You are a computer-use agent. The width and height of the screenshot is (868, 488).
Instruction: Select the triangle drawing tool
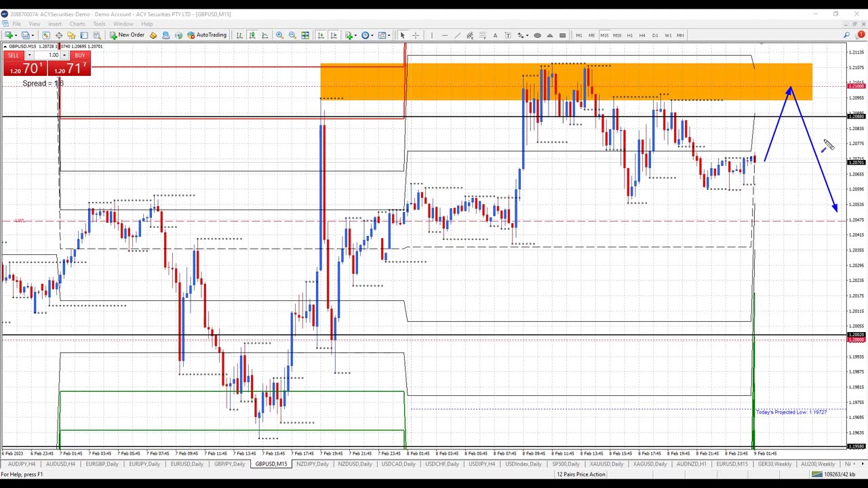point(550,35)
